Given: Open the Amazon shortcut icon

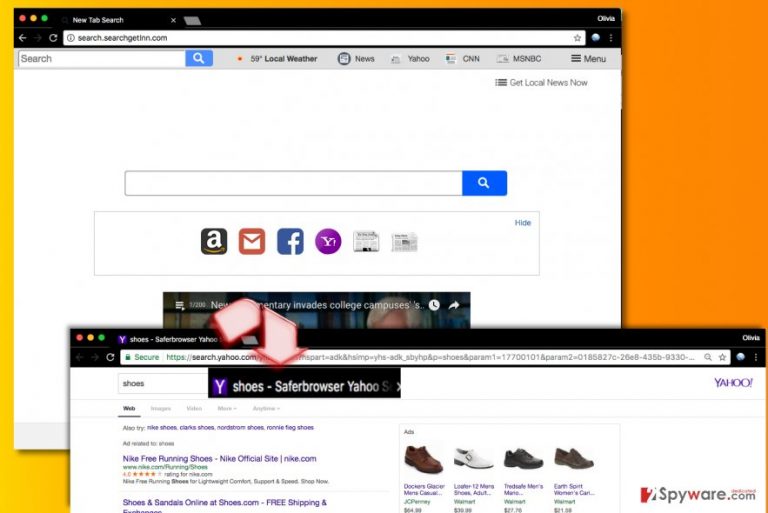Looking at the screenshot, I should [214, 241].
